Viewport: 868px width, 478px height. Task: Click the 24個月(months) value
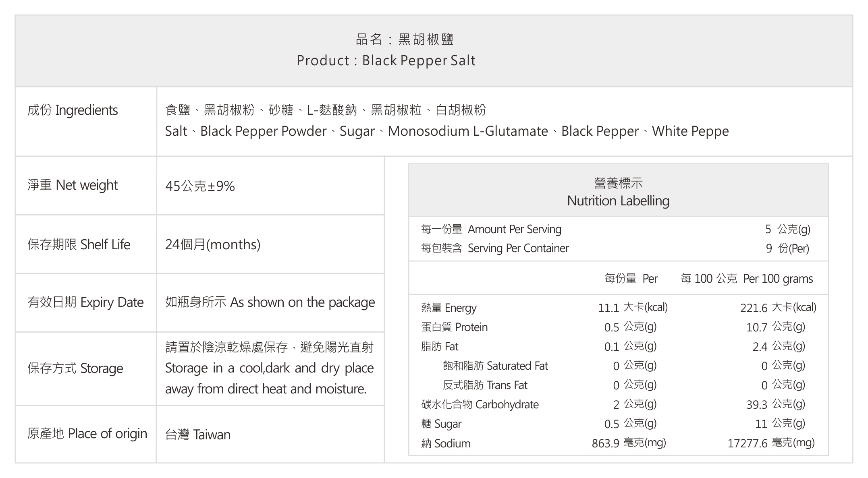213,244
